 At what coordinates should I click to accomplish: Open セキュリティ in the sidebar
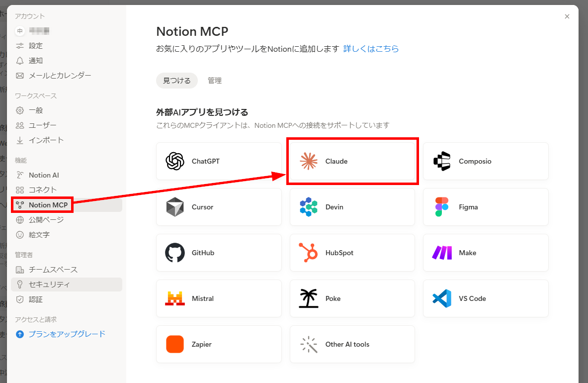[67, 285]
